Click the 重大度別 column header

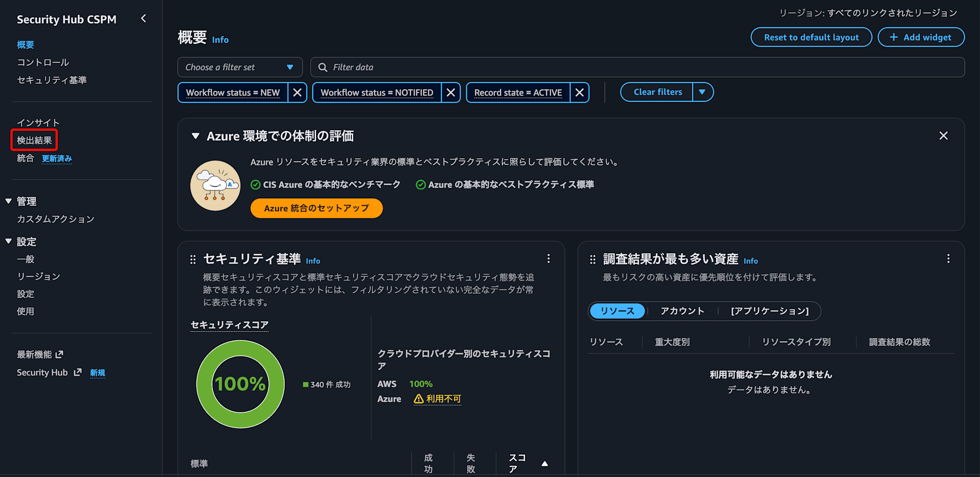[672, 342]
